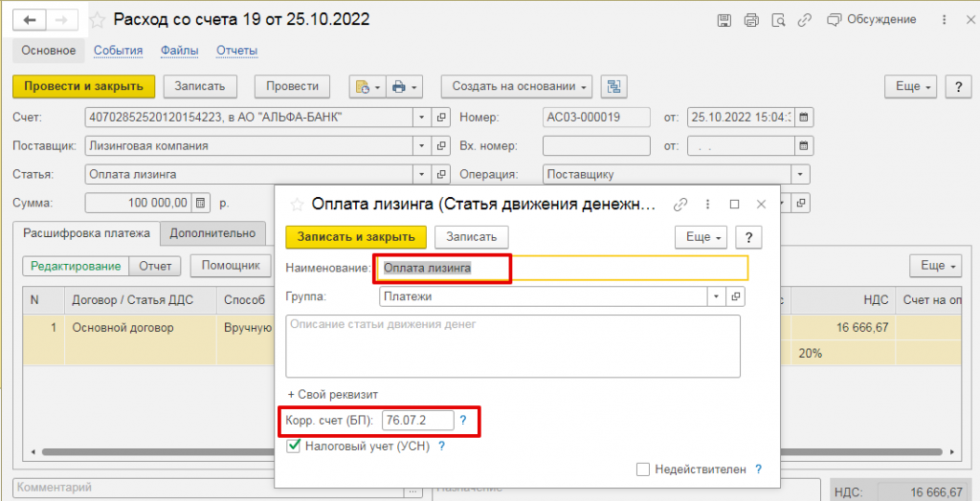Screen dimensions: 980x501
Task: Open the Еще menu in the dialog
Action: click(x=702, y=237)
